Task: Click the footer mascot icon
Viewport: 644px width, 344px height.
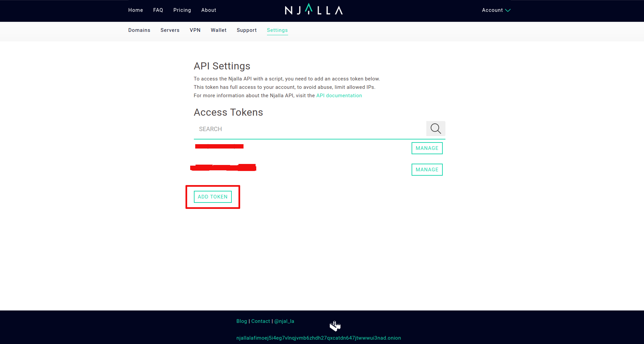Action: point(335,326)
